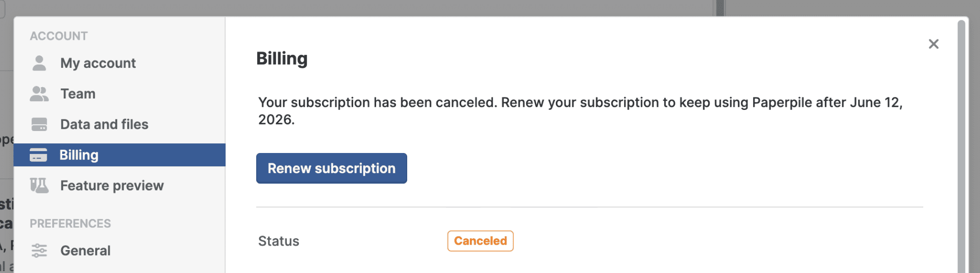Open the My account settings page
The image size is (980, 273).
[x=98, y=63]
